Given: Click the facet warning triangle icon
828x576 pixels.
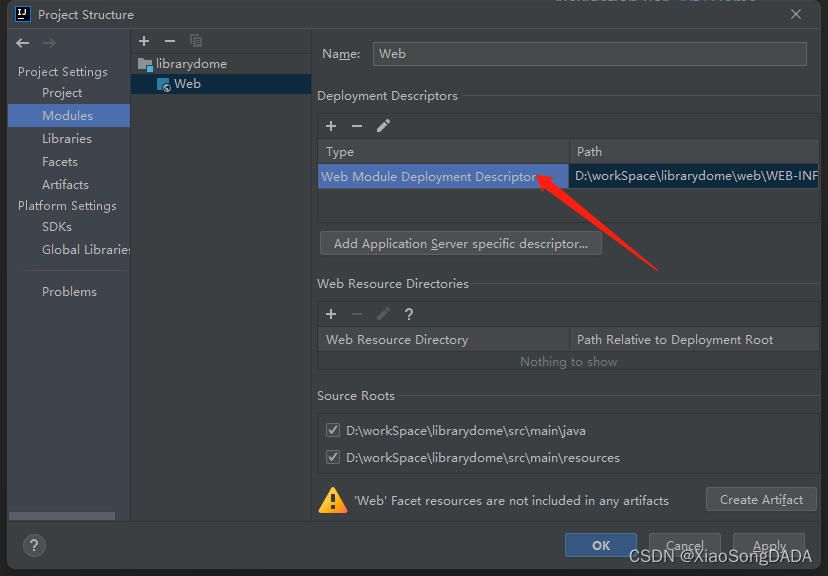Looking at the screenshot, I should point(333,500).
